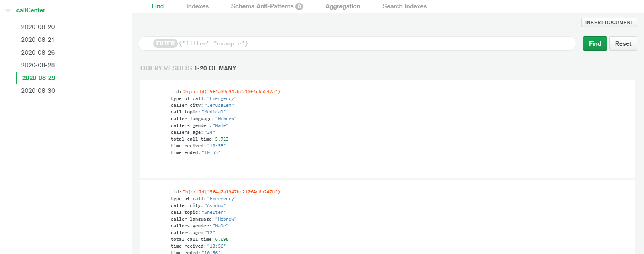The image size is (644, 254).
Task: Select the 2020-08-20 collection
Action: coord(38,27)
